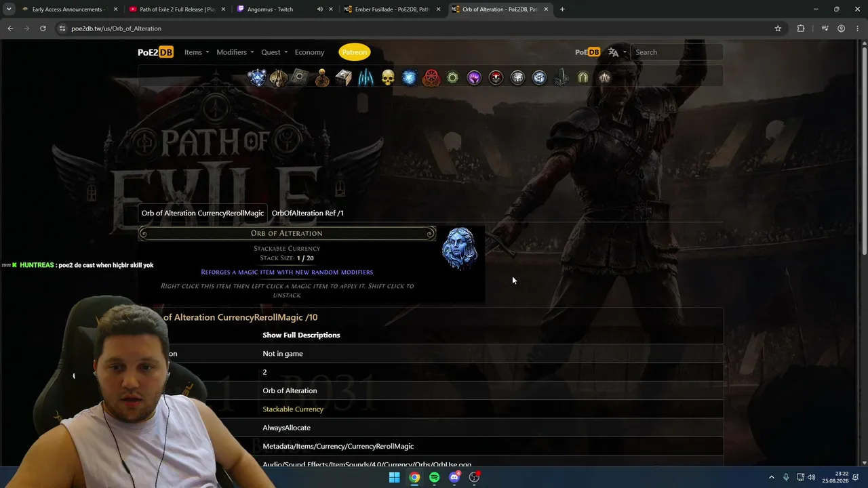The image size is (868, 488).
Task: Click the golden skull icon
Action: point(387,78)
